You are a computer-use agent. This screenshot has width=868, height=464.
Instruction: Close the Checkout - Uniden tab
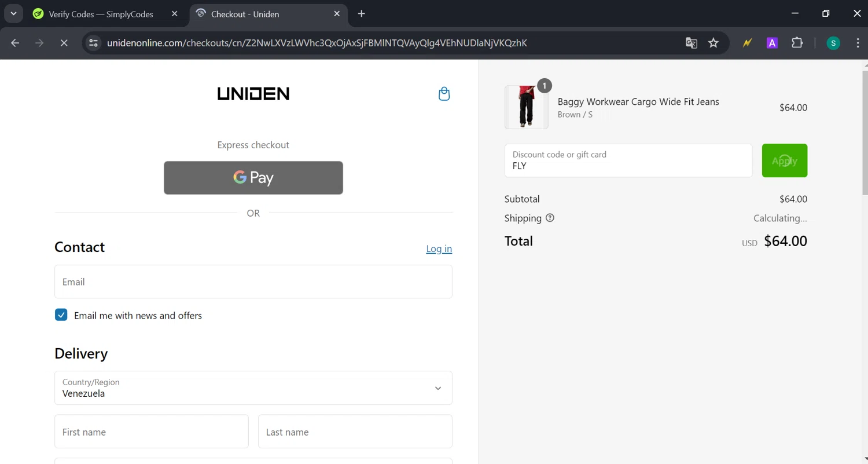point(337,14)
